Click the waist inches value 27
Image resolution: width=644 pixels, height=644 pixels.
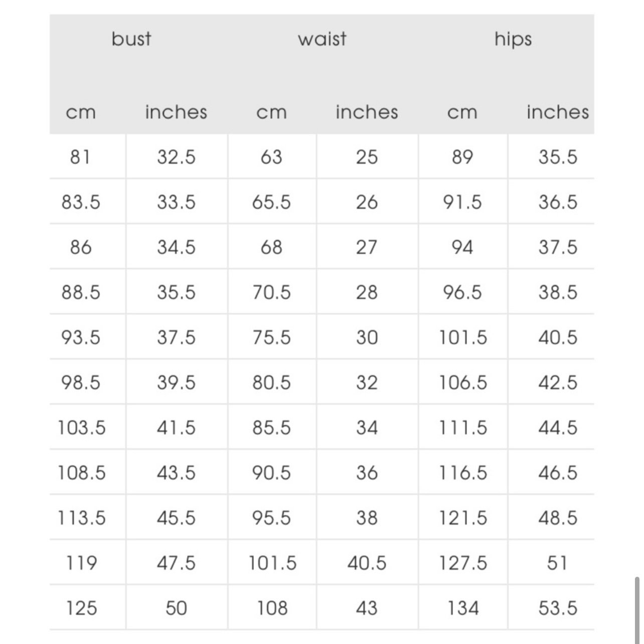pos(367,247)
